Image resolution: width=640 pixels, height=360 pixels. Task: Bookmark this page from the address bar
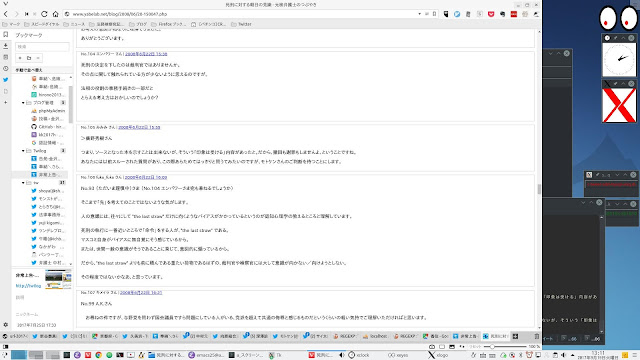pyautogui.click(x=434, y=14)
